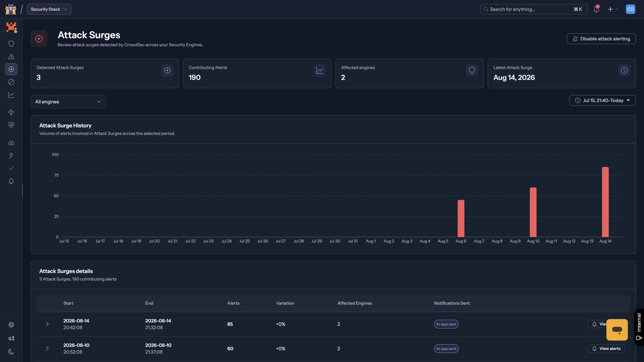Select the Attack Surges target icon in sidebar

coord(11,69)
